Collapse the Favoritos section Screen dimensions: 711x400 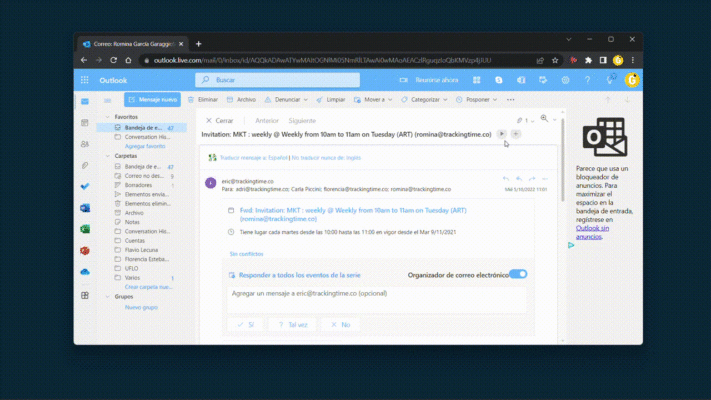pos(107,117)
